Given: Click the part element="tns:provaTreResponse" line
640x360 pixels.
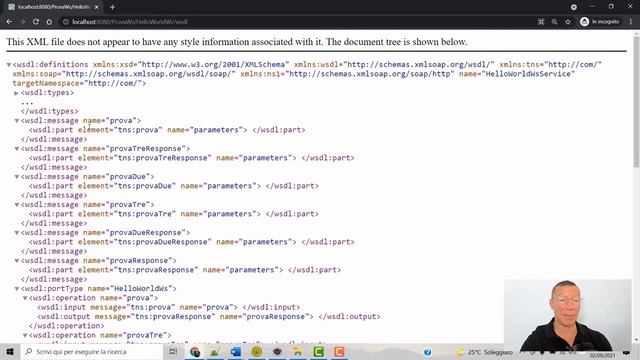Looking at the screenshot, I should 192,158.
